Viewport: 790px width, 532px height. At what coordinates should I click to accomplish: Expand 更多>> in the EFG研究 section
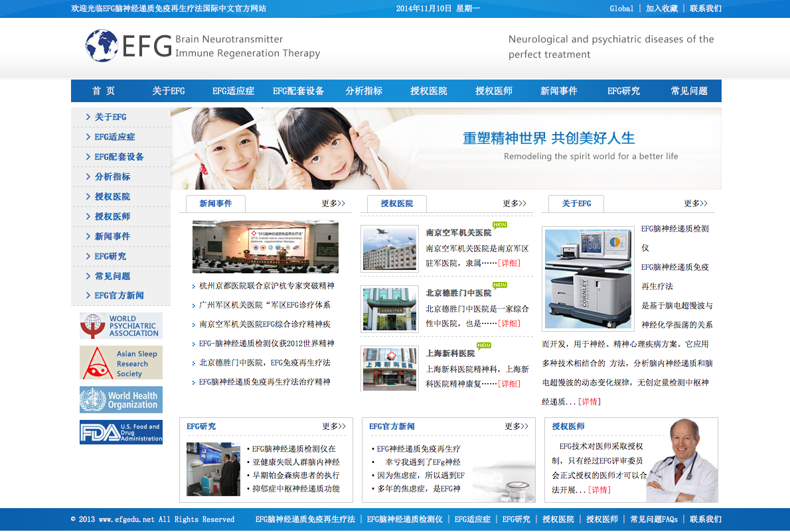coord(334,427)
